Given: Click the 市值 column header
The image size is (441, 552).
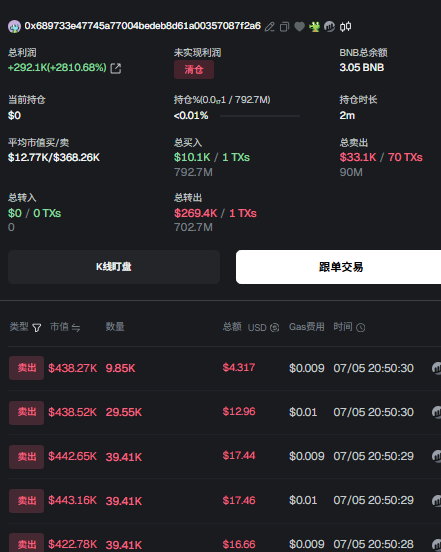Looking at the screenshot, I should tap(59, 327).
